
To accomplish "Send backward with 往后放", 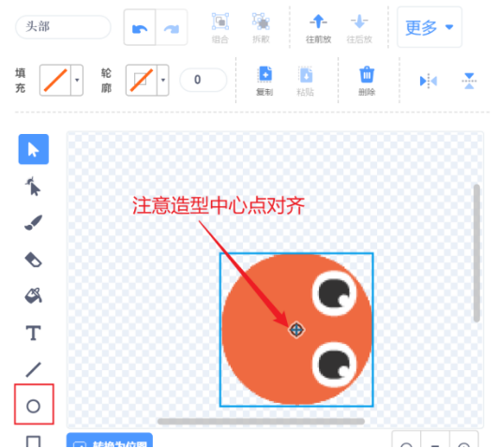I will click(x=359, y=28).
